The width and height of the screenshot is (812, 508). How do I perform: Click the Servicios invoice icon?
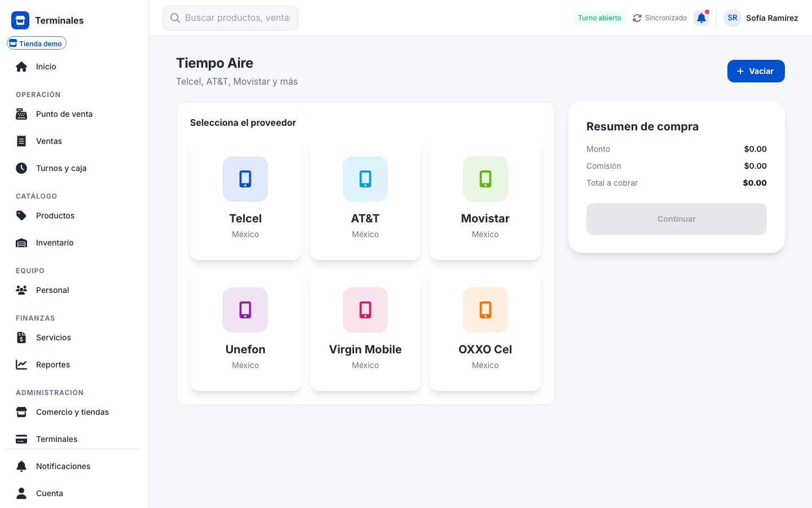click(21, 338)
